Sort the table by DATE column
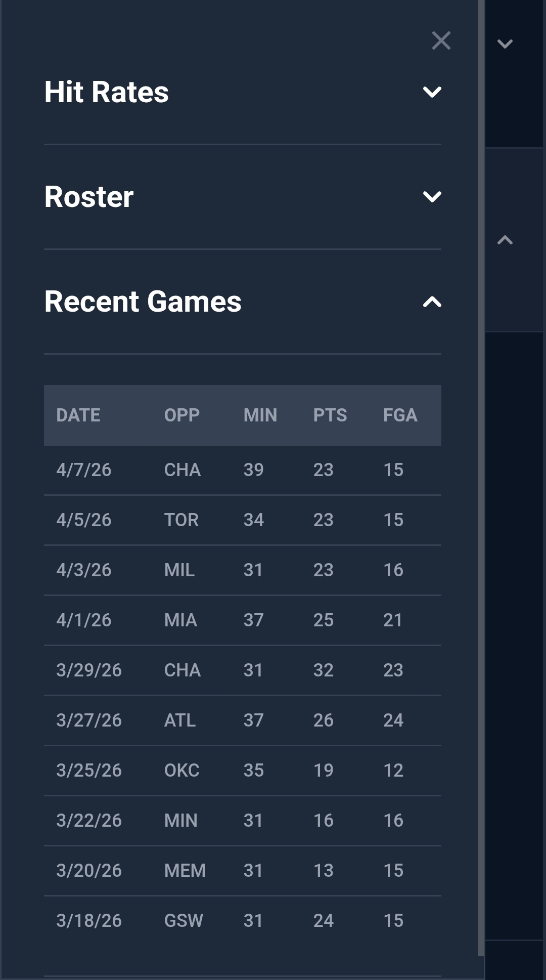This screenshot has width=546, height=980. [x=78, y=415]
